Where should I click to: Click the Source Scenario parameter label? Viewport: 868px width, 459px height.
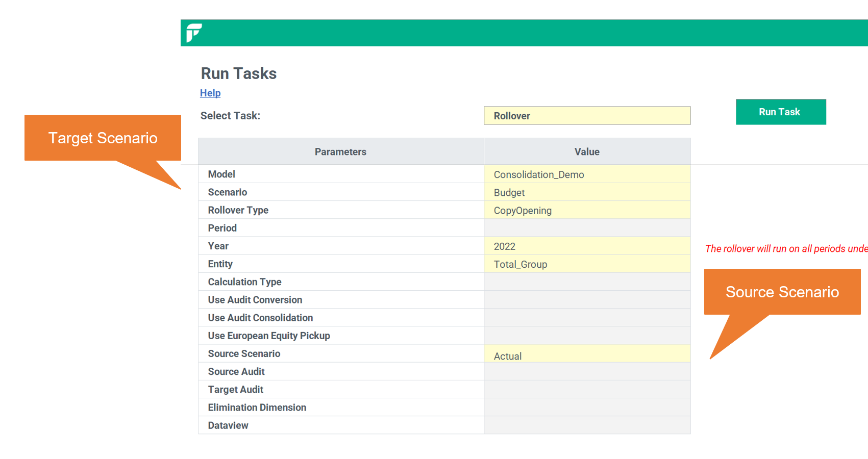click(x=244, y=353)
